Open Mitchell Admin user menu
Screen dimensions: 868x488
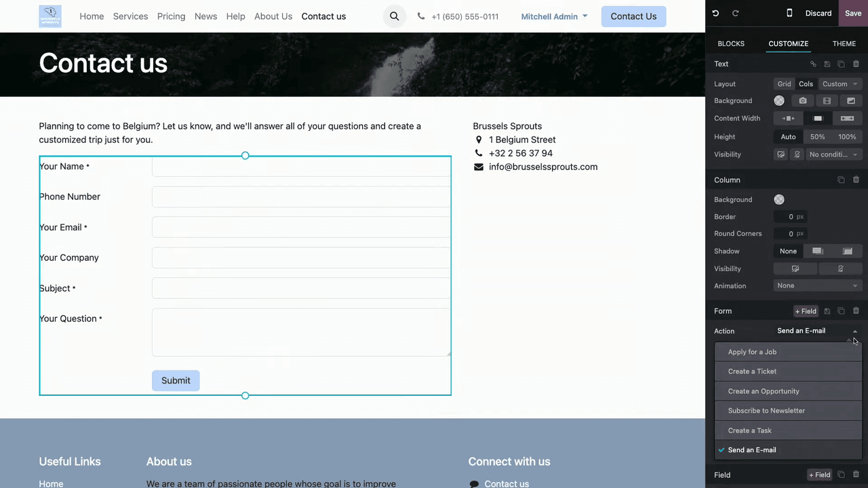click(x=554, y=16)
